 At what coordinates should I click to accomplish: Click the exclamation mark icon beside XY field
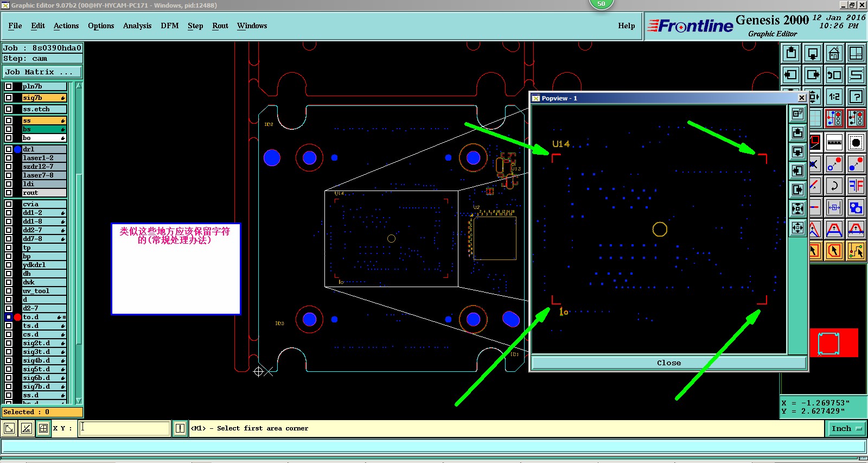(x=180, y=429)
